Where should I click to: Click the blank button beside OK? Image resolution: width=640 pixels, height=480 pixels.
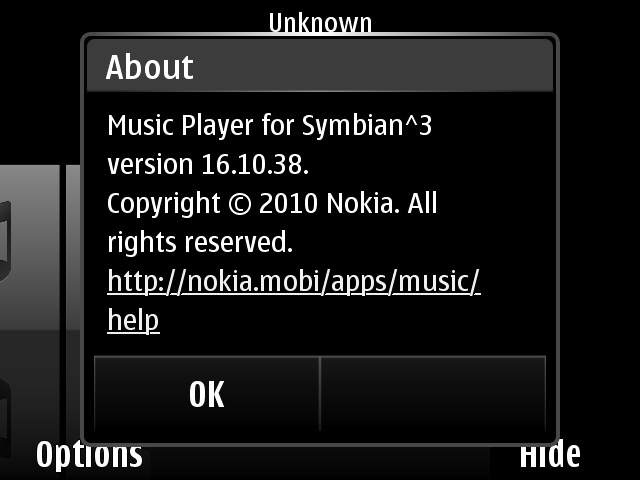pos(433,394)
